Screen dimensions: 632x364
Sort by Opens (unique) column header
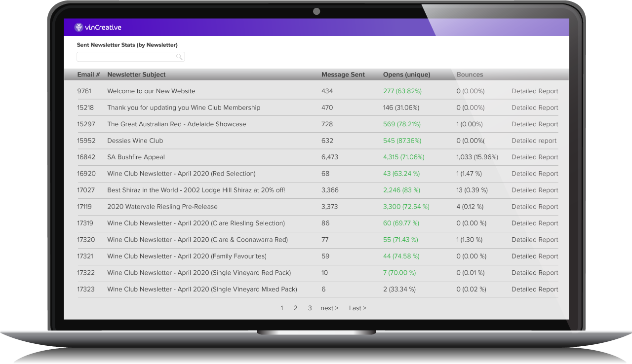pos(406,74)
